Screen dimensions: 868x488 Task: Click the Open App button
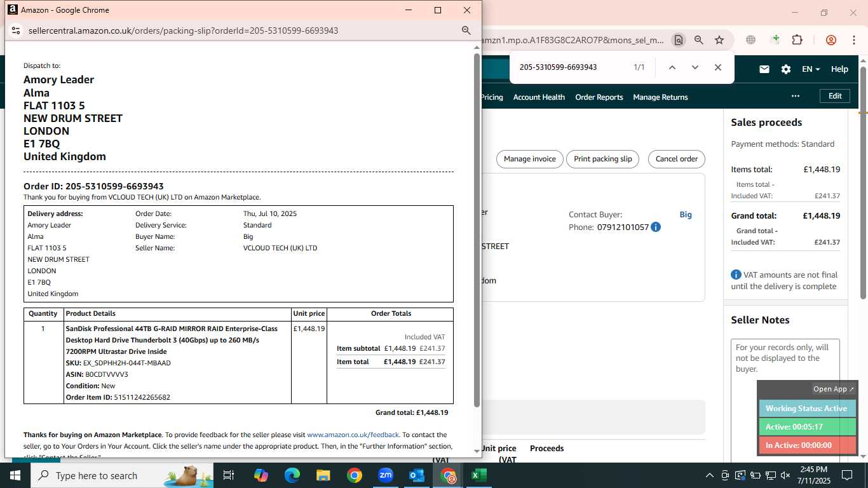(x=834, y=389)
